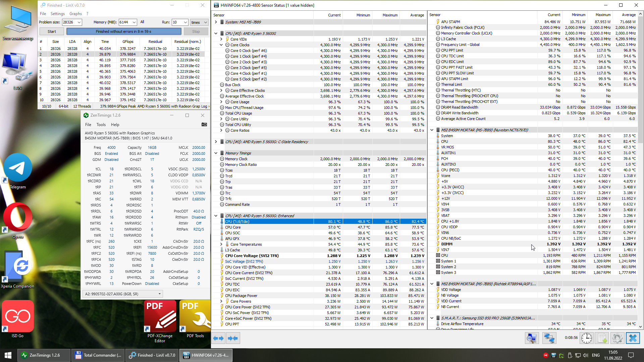Click the log file start icon
The image size is (644, 362).
(602, 338)
